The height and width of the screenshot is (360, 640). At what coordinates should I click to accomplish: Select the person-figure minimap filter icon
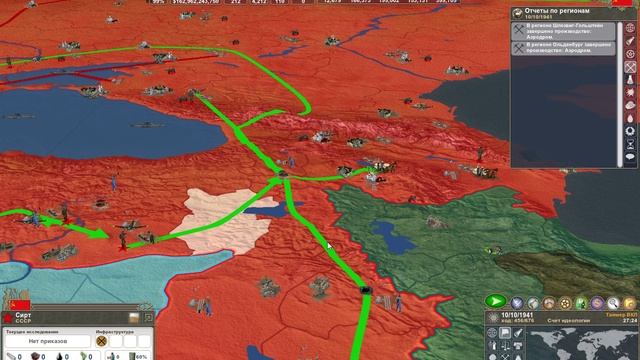pos(492,346)
